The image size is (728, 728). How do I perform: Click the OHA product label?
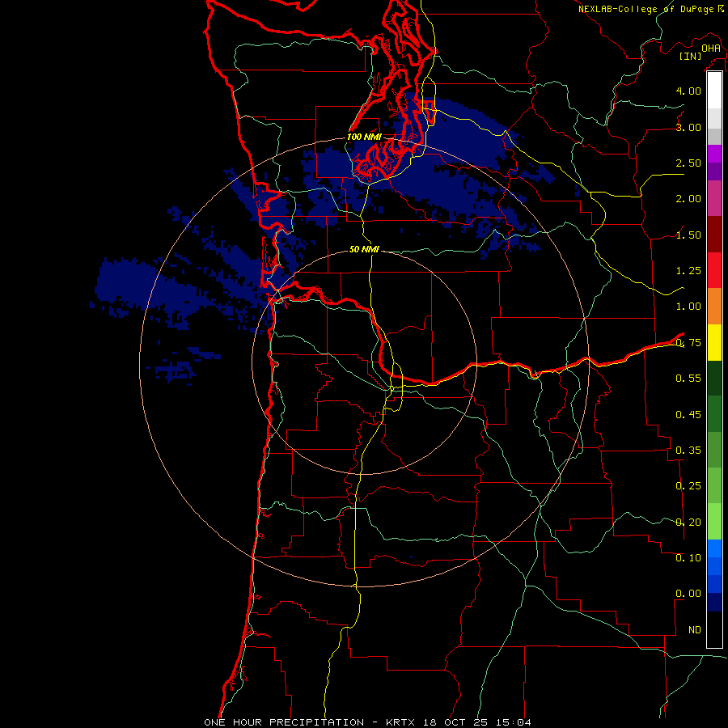click(x=711, y=49)
